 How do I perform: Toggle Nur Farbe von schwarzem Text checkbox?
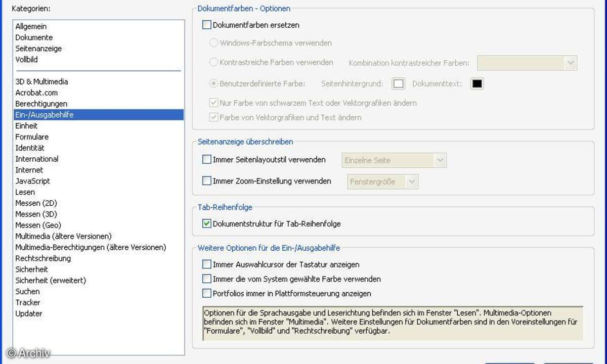(x=213, y=103)
